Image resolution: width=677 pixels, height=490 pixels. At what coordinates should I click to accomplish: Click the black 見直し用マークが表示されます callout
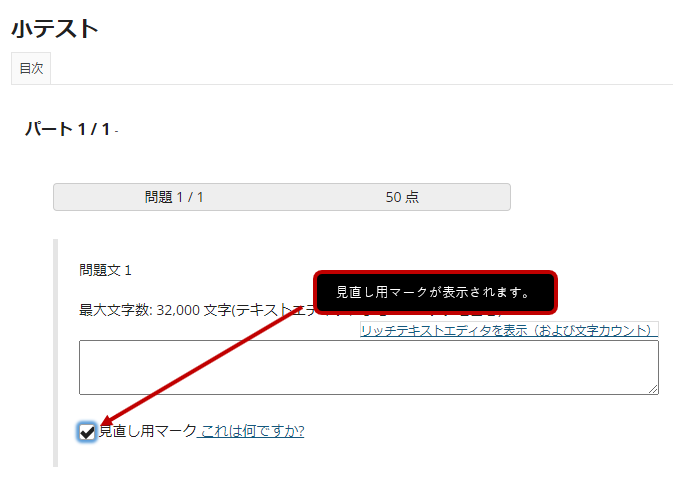(x=435, y=292)
